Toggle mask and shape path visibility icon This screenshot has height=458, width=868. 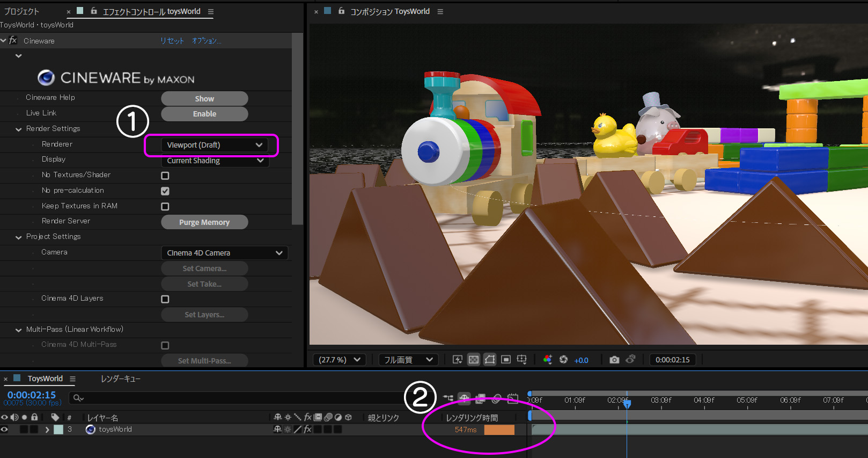490,360
